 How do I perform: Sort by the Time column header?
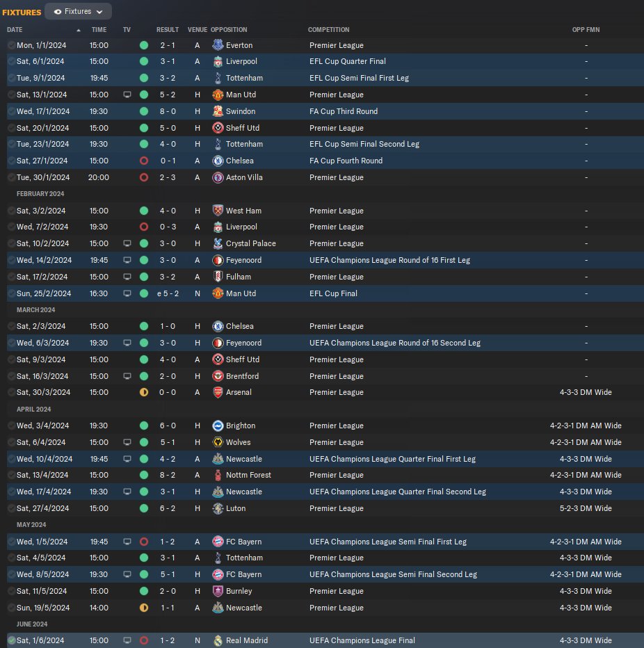tap(99, 30)
